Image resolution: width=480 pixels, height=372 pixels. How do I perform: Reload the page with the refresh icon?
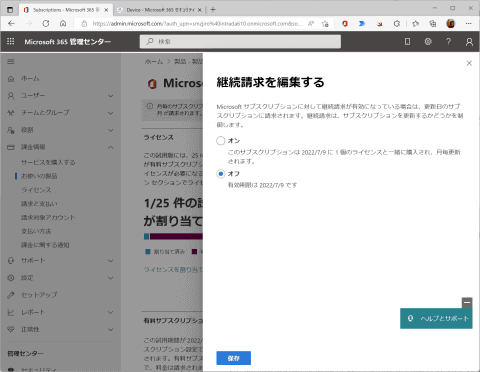(46, 23)
